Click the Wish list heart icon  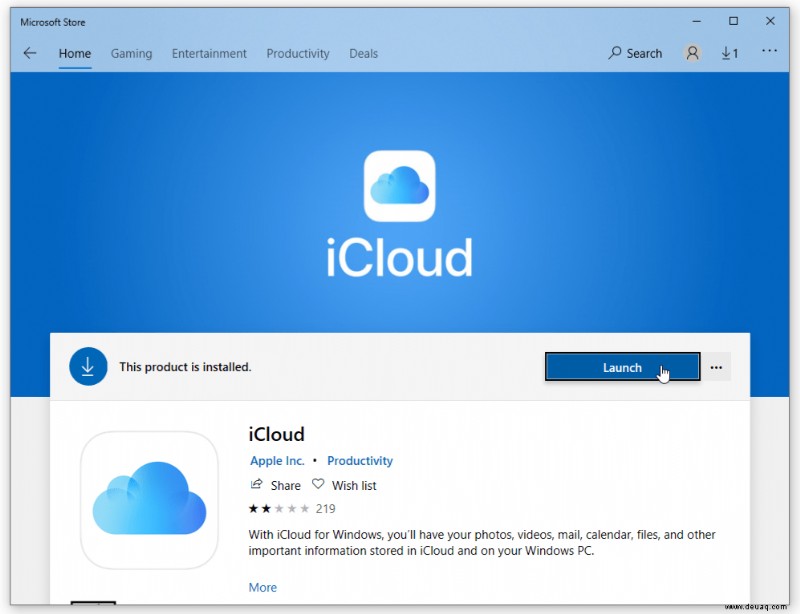click(x=318, y=484)
